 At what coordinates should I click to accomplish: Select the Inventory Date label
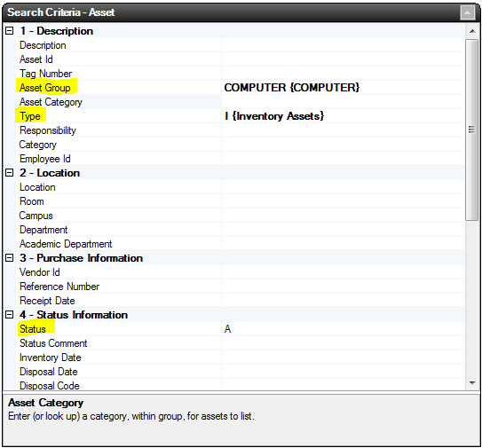pos(50,358)
